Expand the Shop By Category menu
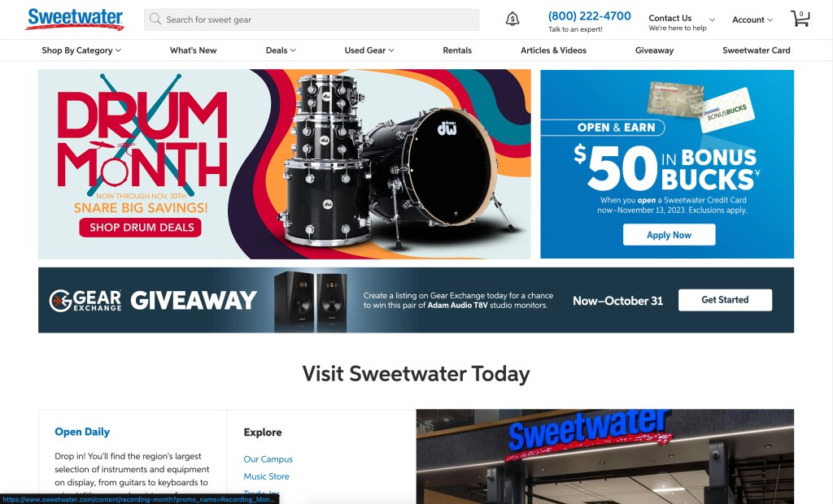833x504 pixels. tap(81, 50)
